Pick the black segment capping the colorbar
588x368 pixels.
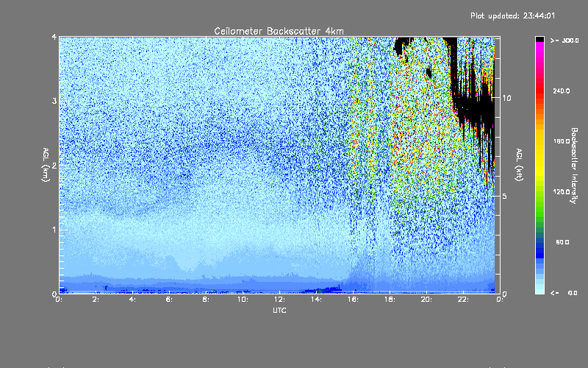539,39
